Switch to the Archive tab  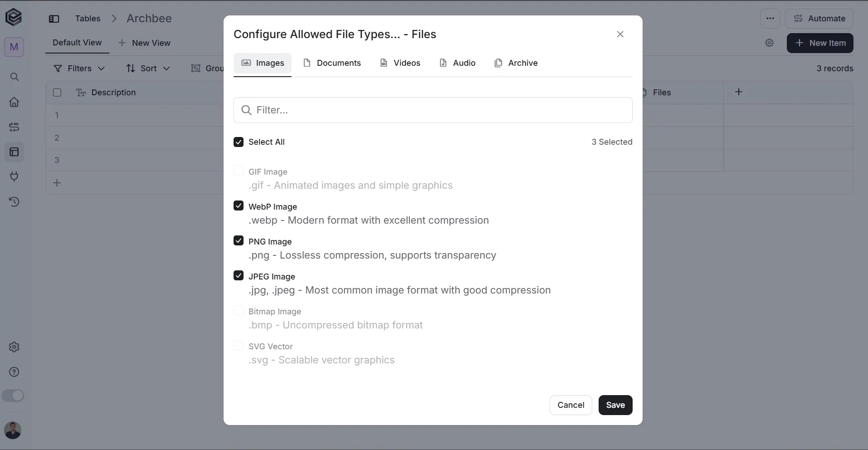click(x=516, y=63)
